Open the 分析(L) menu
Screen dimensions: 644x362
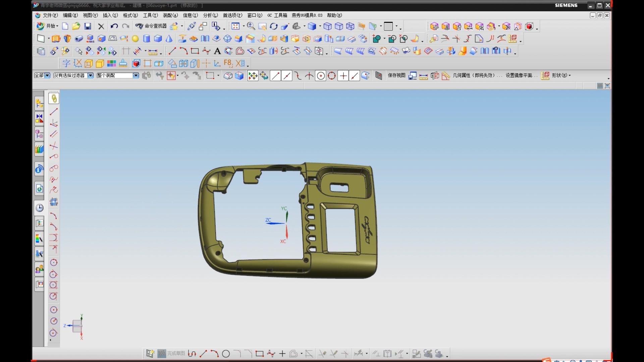pyautogui.click(x=210, y=15)
